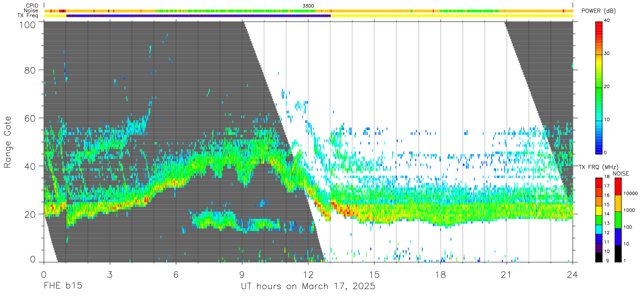
Task: Click the red top of NOISE colorbar
Action: click(x=618, y=186)
